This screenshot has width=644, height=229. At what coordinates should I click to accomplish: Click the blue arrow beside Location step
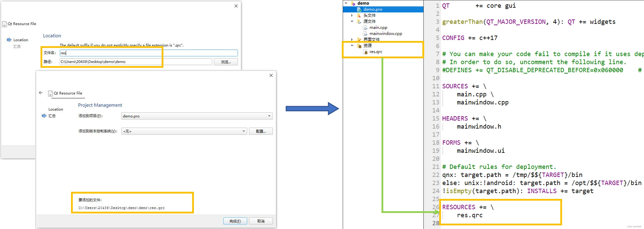9,40
